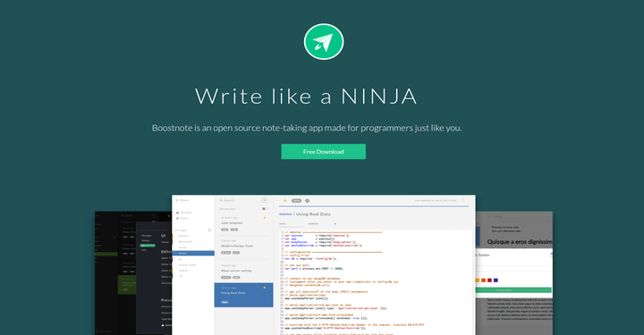
Task: Click "Quisque a eros dignissim" heading
Action: coord(520,242)
